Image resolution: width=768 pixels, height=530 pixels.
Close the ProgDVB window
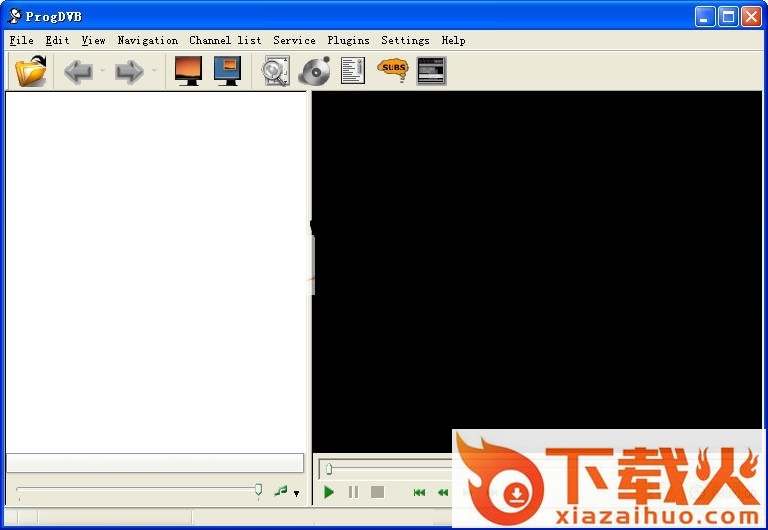pos(751,17)
